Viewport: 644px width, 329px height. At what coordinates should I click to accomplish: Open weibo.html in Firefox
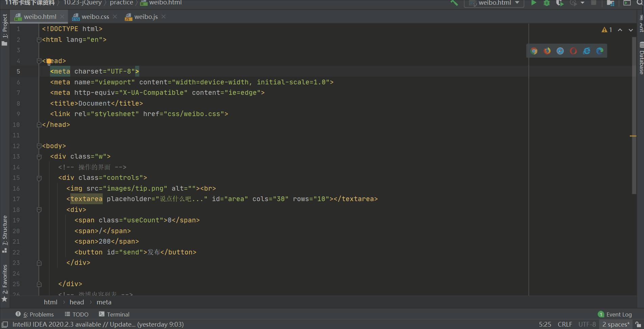547,51
